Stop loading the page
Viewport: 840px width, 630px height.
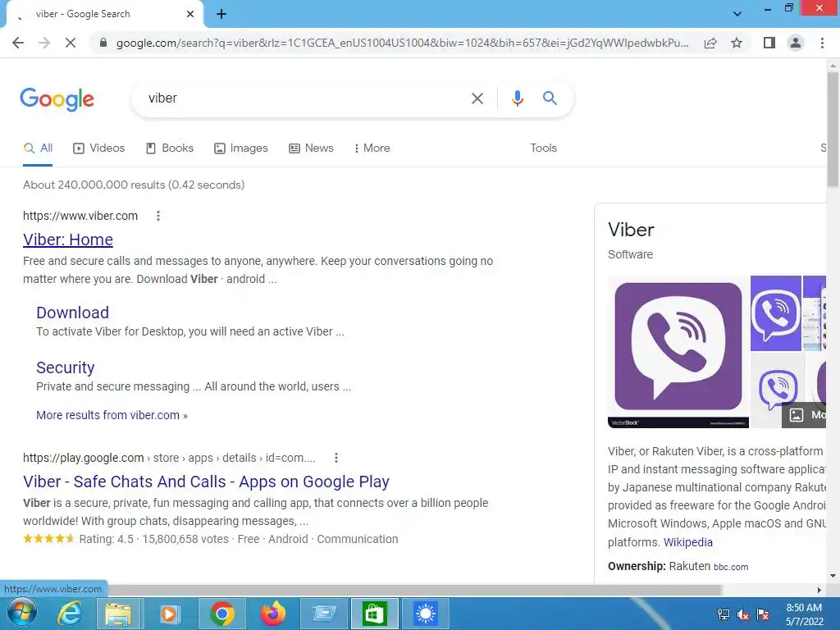(x=71, y=43)
